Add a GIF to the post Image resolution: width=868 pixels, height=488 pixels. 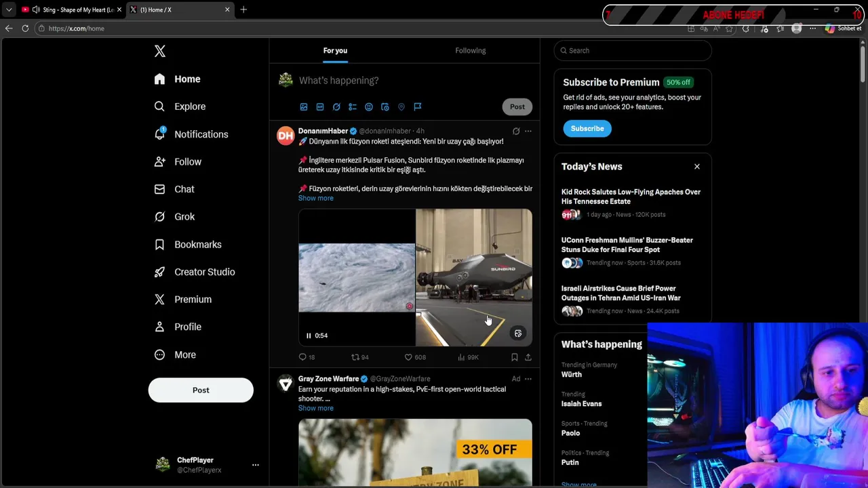click(x=320, y=107)
